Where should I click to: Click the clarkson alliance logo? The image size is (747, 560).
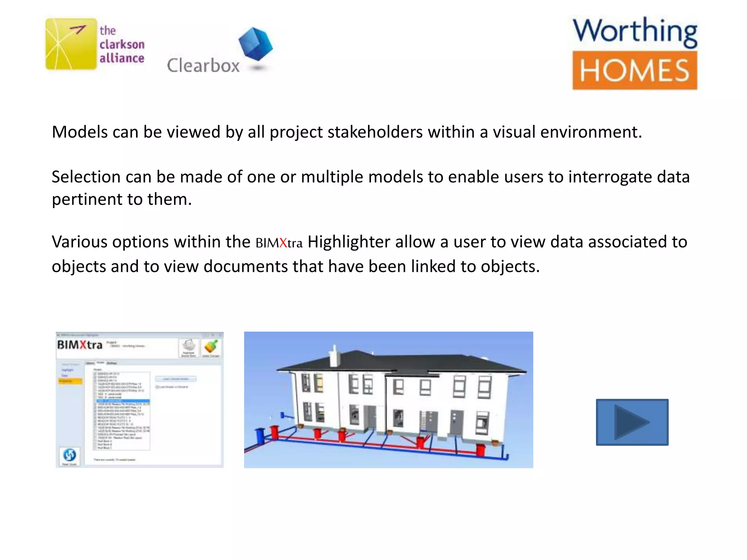pyautogui.click(x=95, y=44)
